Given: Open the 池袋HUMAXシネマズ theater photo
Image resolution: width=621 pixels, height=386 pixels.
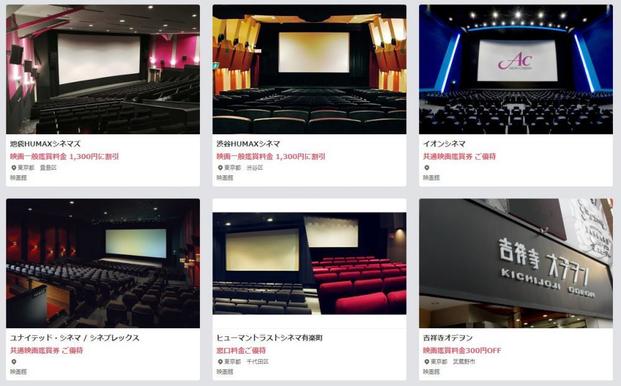Looking at the screenshot, I should (x=103, y=69).
